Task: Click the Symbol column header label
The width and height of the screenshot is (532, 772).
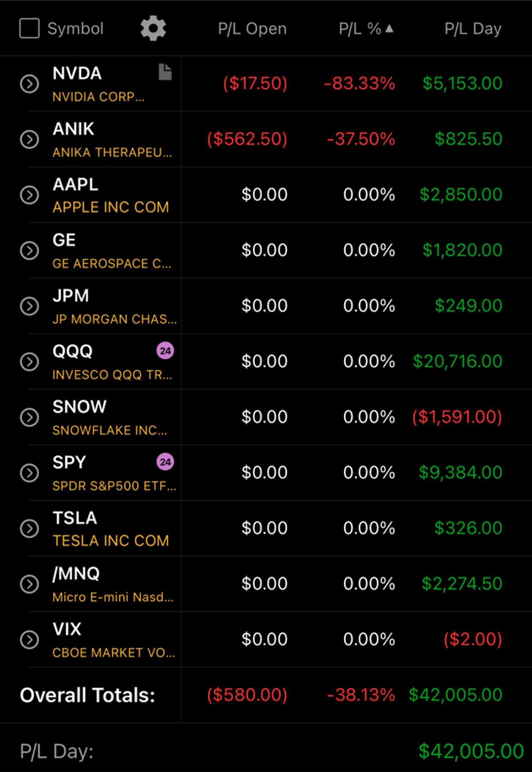Action: point(75,29)
